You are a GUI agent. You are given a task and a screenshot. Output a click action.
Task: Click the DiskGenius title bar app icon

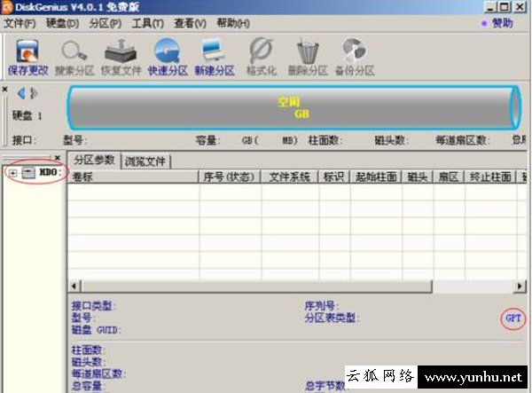(x=7, y=7)
